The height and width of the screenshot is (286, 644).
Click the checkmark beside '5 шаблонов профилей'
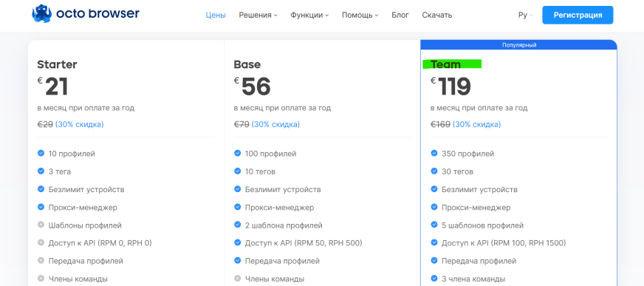[x=434, y=225]
